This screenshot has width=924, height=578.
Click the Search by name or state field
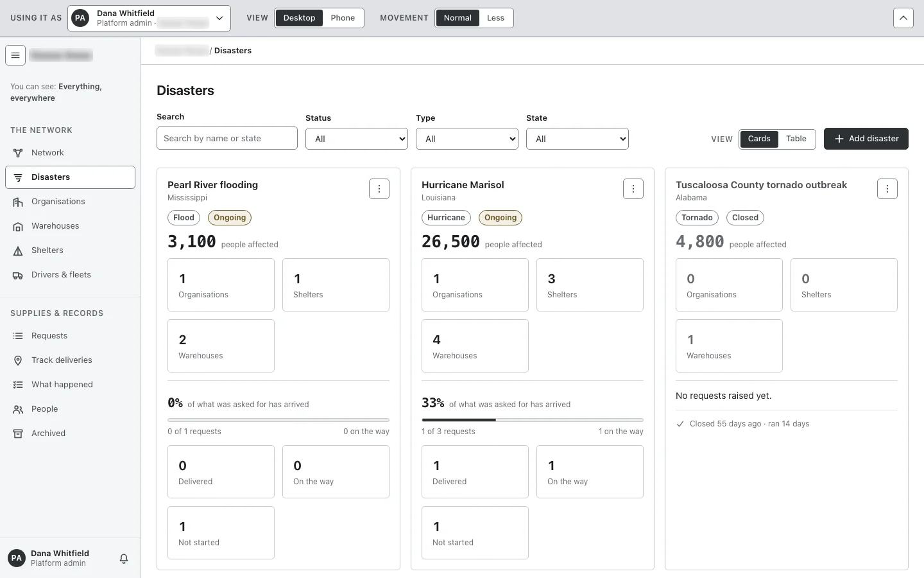(227, 138)
